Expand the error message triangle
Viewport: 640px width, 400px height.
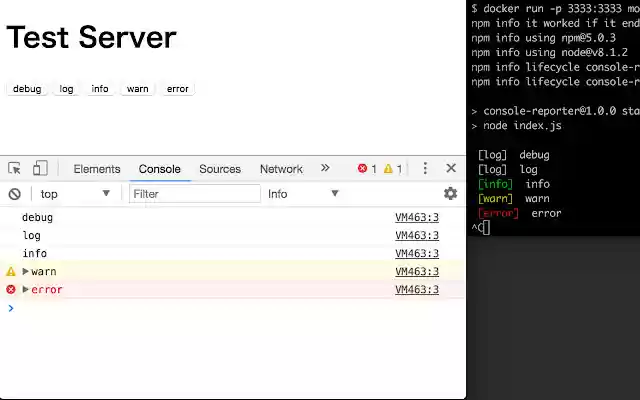click(25, 289)
